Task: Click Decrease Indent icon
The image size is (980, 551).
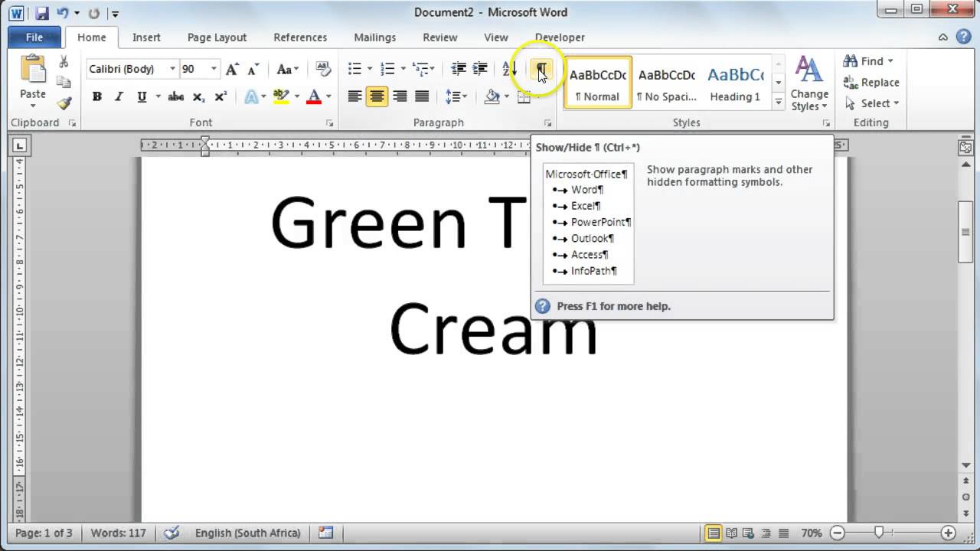Action: pos(459,69)
